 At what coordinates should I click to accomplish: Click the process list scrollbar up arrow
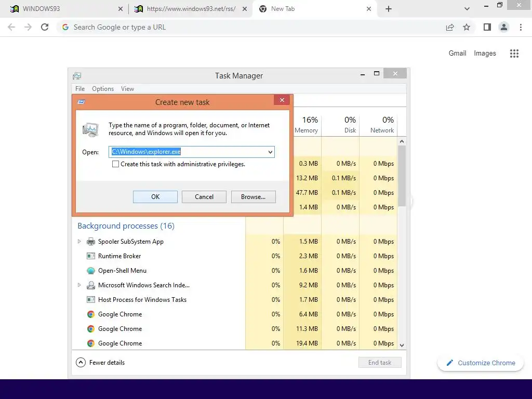tap(402, 141)
